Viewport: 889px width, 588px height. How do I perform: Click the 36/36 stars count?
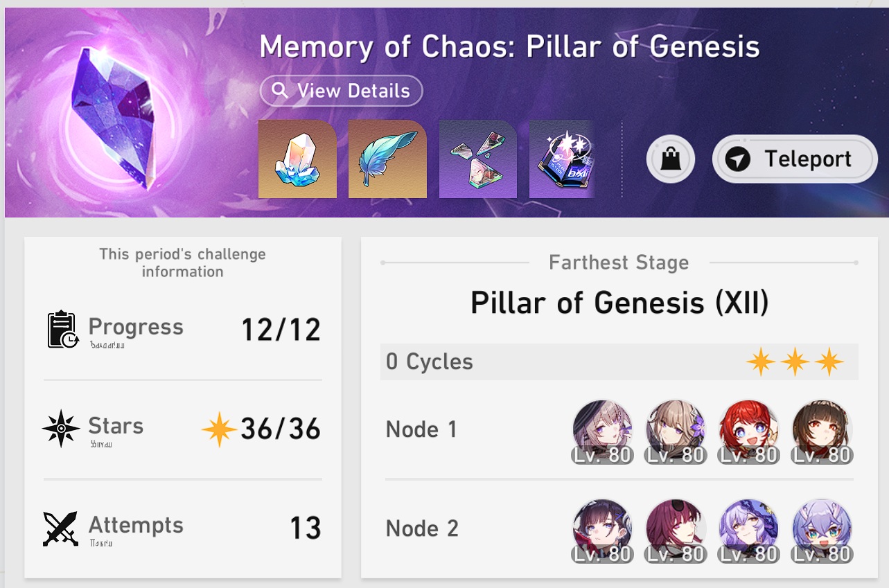pyautogui.click(x=281, y=429)
